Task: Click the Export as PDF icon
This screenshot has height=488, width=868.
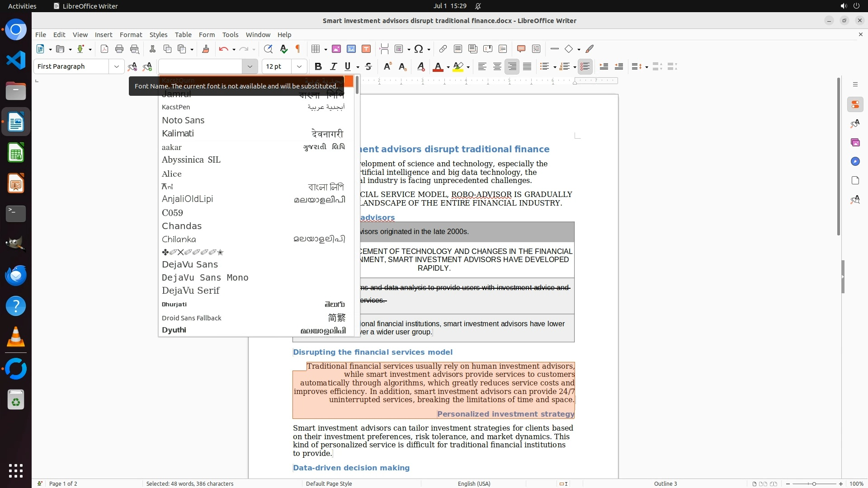Action: [104, 49]
